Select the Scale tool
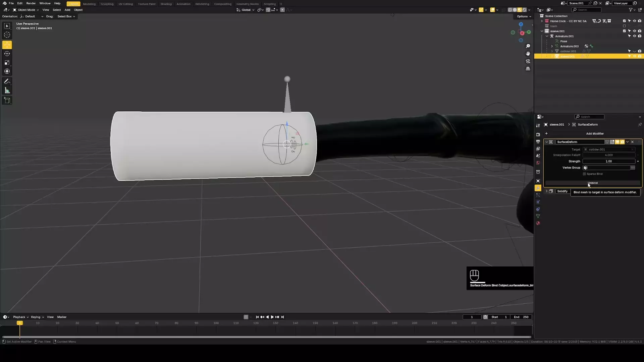The height and width of the screenshot is (362, 644). [x=7, y=63]
